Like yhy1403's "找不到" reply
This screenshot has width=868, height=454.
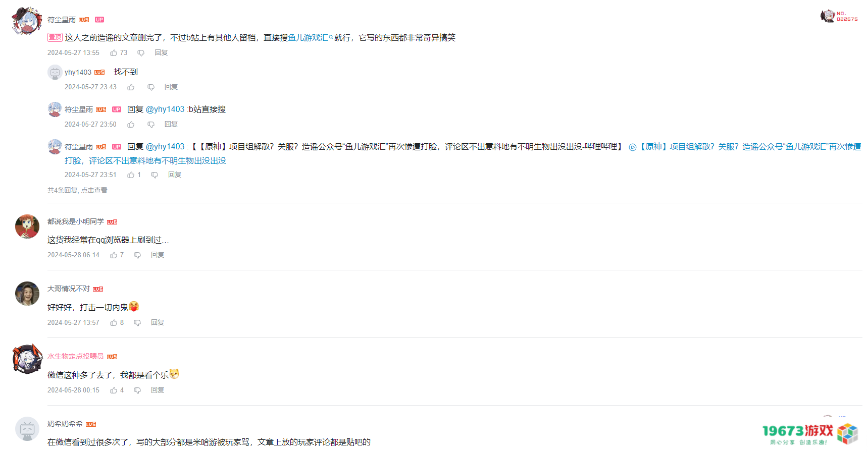(x=131, y=87)
